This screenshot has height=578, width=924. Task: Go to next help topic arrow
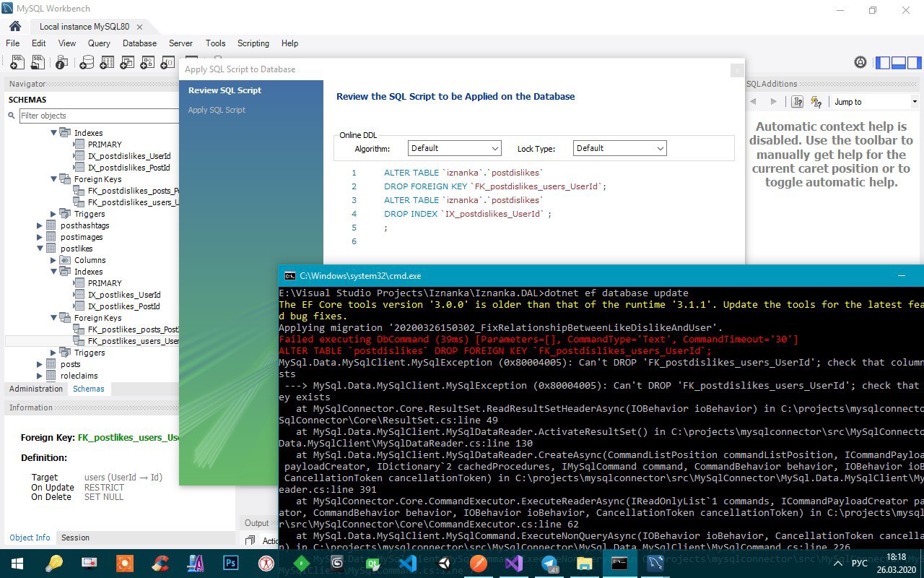[x=774, y=102]
